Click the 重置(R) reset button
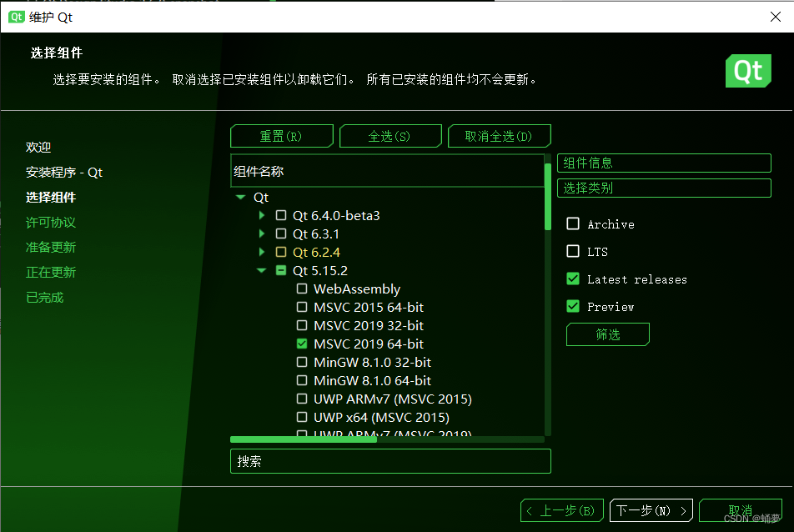 (x=282, y=136)
